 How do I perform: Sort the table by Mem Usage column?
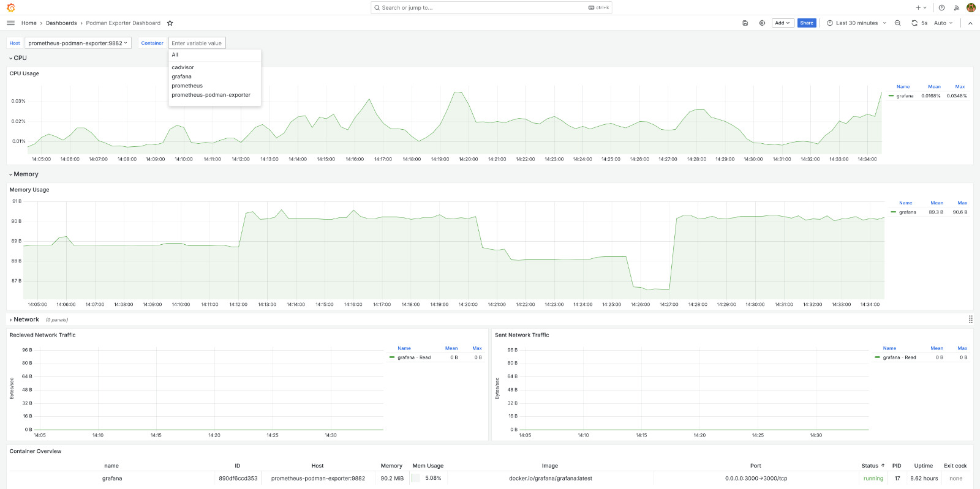pos(428,466)
